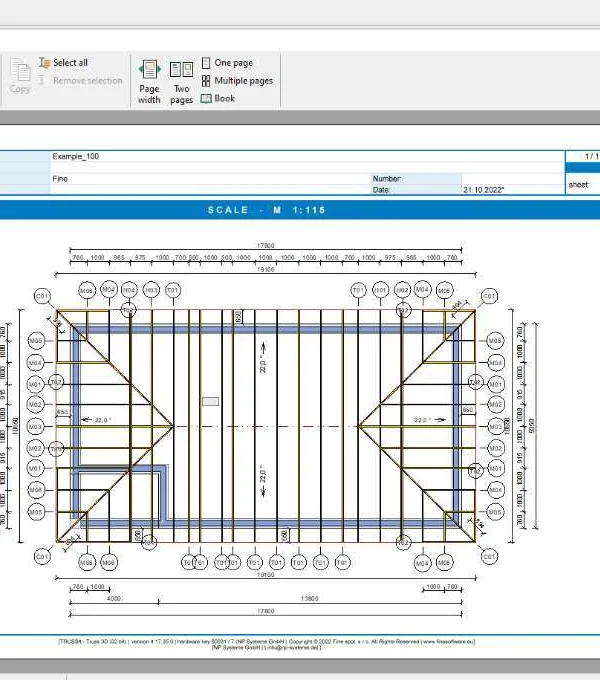This screenshot has height=680, width=600.
Task: Click the top-left T01 truss marker
Action: [173, 290]
